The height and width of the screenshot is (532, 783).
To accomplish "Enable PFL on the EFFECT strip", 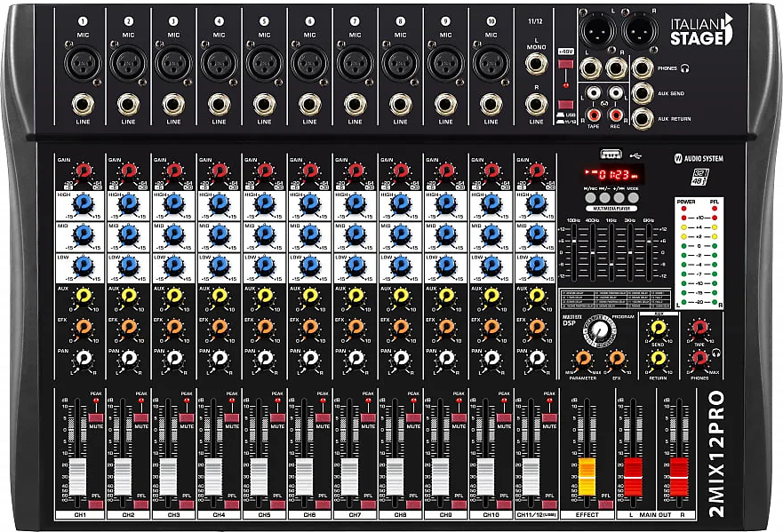I will tap(606, 504).
